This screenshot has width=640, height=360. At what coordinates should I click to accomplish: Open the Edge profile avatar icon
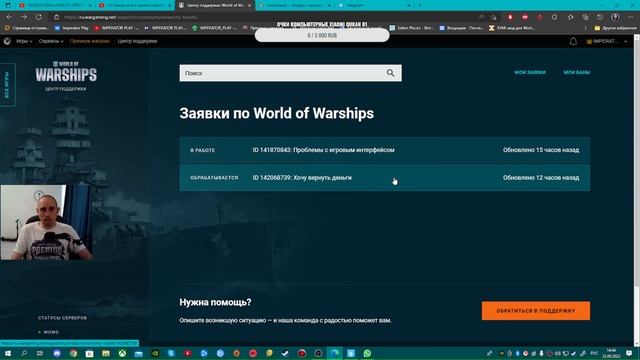[x=615, y=17]
